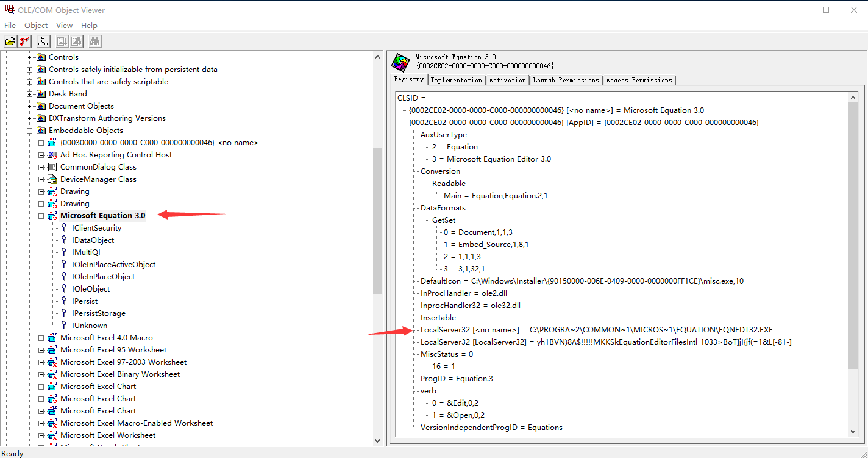The image size is (868, 458).
Task: Expand the Microsoft Excel Worksheet node
Action: 41,435
